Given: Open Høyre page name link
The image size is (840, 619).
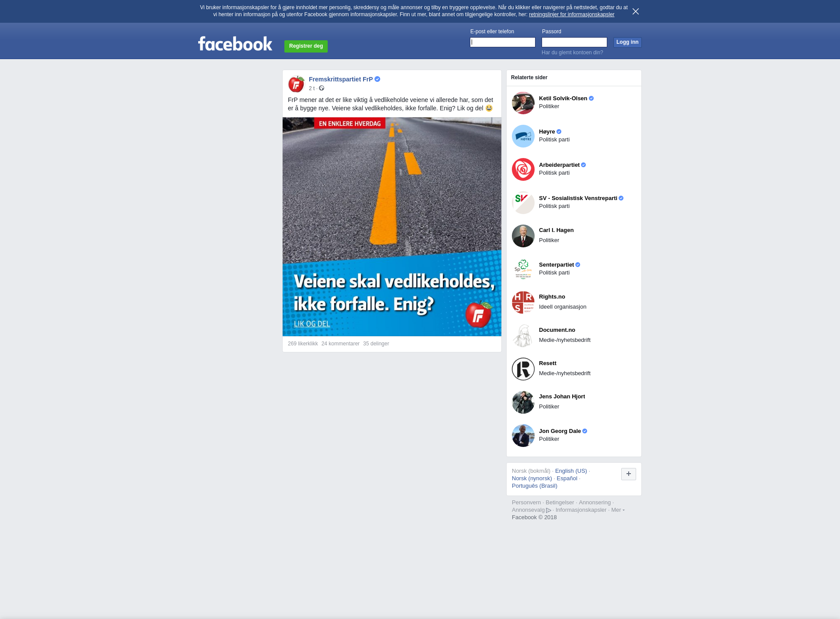Looking at the screenshot, I should pos(547,132).
